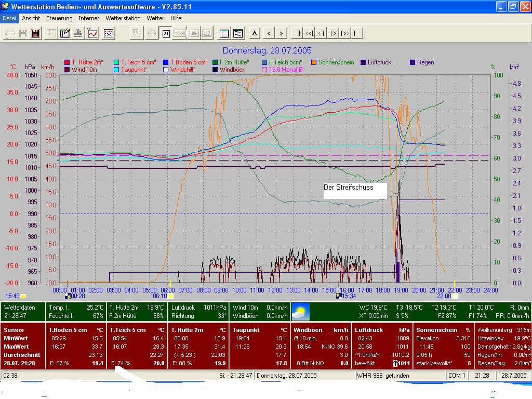The image size is (532, 399).
Task: Select the day view calendar icon labeled 31
Action: pos(166,34)
